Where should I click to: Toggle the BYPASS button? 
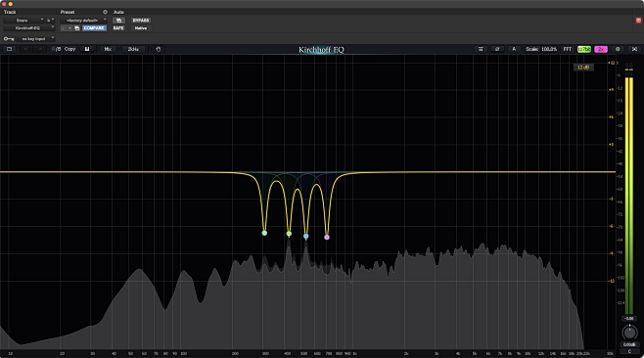pyautogui.click(x=141, y=21)
